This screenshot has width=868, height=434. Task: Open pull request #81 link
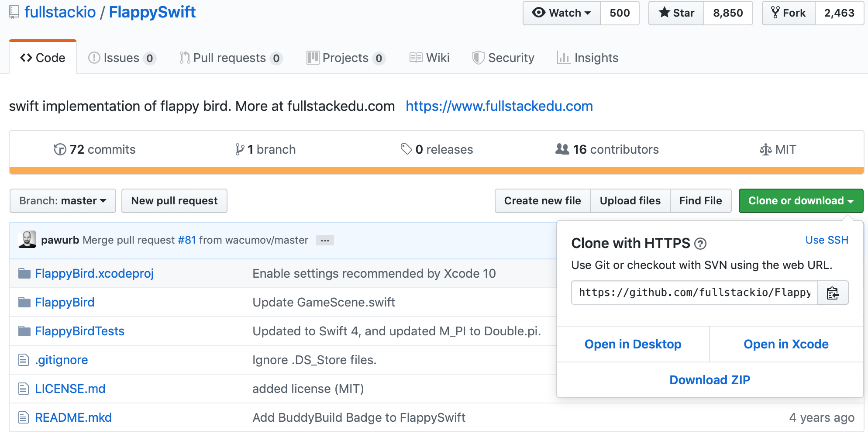tap(187, 240)
